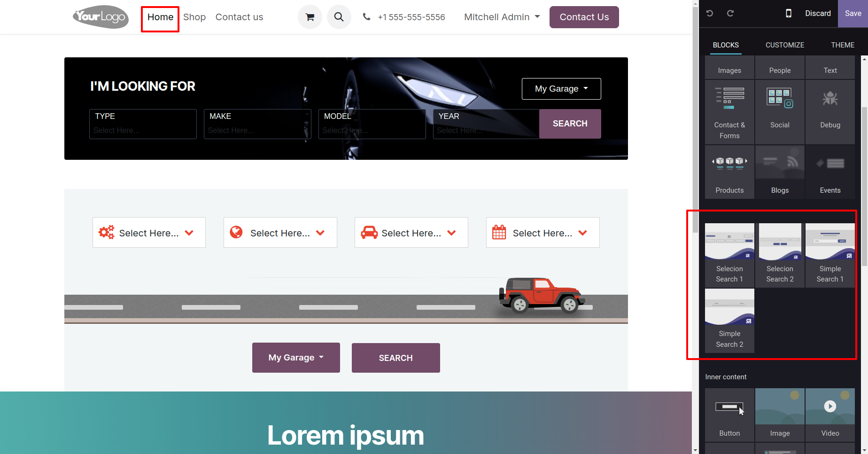Pick the Video inner content block
The height and width of the screenshot is (454, 868).
pyautogui.click(x=830, y=415)
